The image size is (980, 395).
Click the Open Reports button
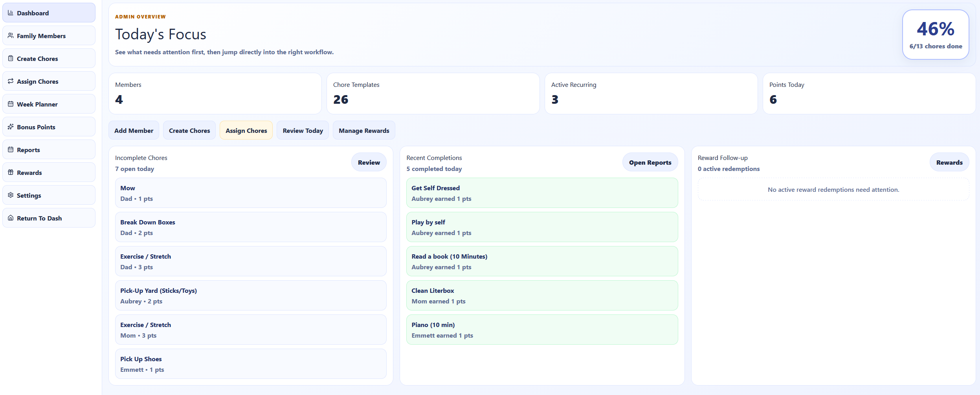coord(650,162)
